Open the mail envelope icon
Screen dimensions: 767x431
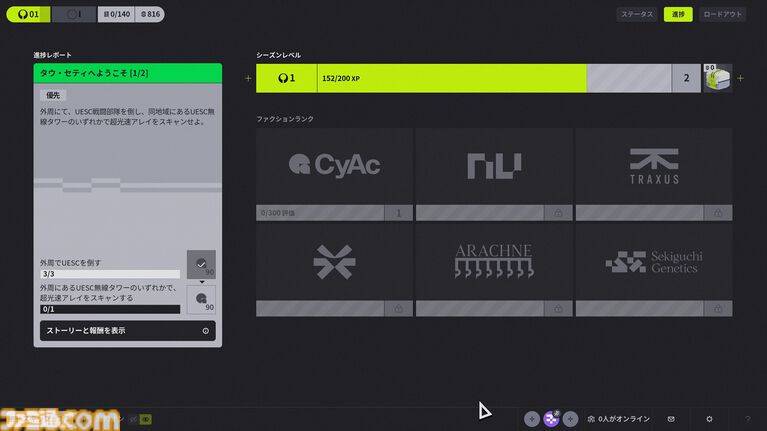pyautogui.click(x=671, y=418)
